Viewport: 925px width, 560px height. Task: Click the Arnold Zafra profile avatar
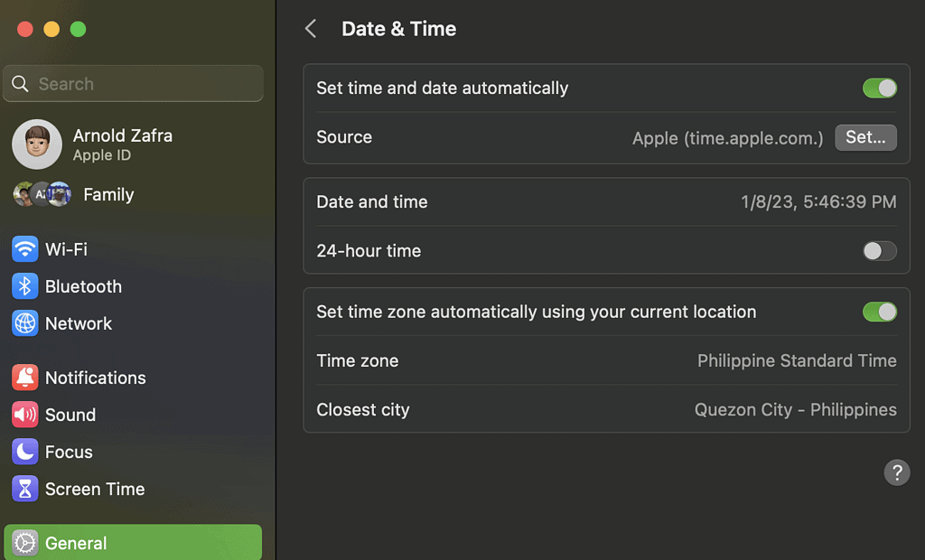37,145
